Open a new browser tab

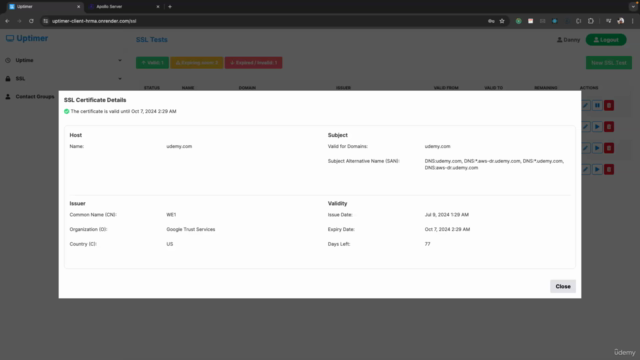(x=170, y=7)
